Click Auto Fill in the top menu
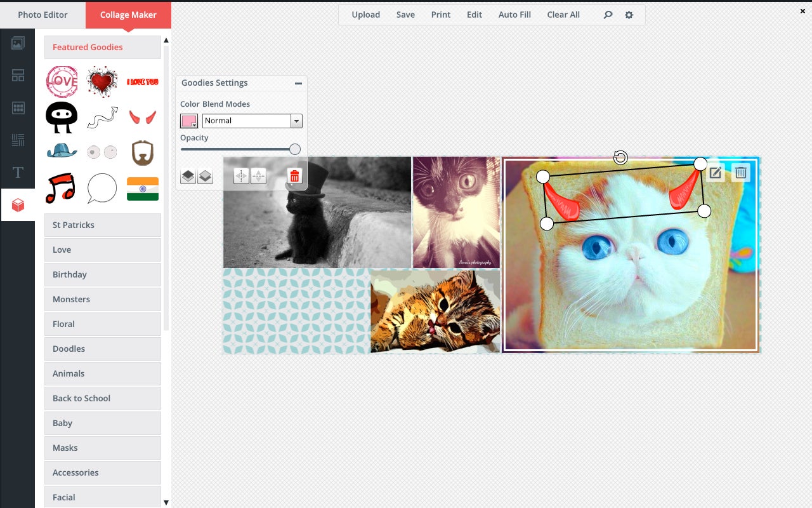 (514, 14)
